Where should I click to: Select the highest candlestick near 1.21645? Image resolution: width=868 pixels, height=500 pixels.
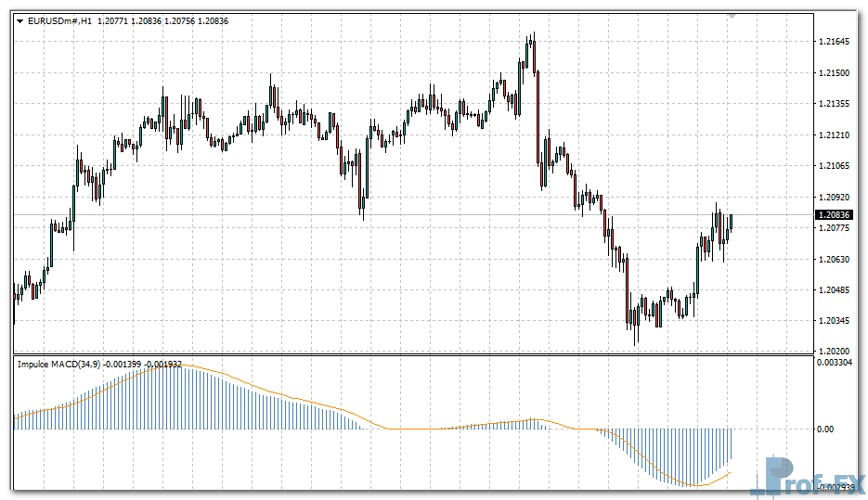(532, 51)
